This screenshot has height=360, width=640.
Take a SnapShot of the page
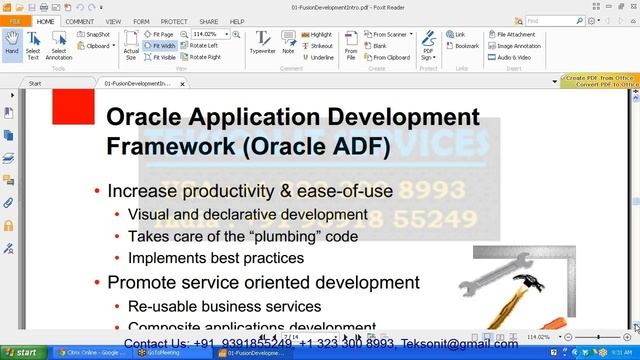[x=94, y=35]
